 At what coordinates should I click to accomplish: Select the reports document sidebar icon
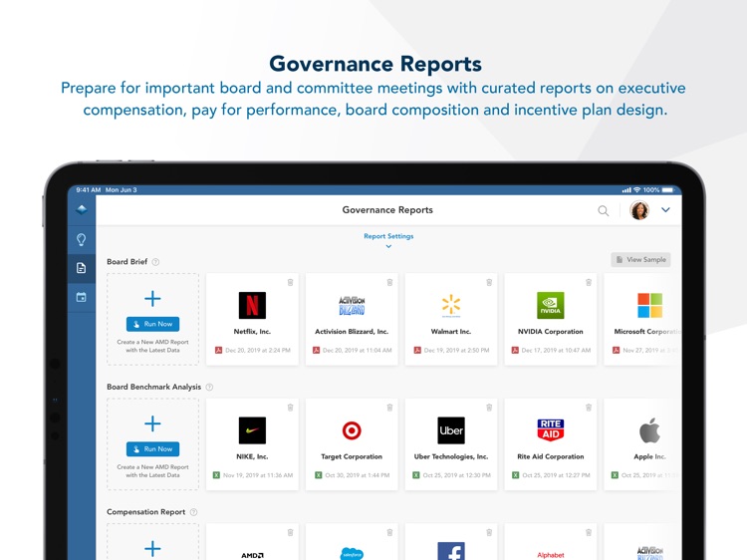(x=81, y=268)
